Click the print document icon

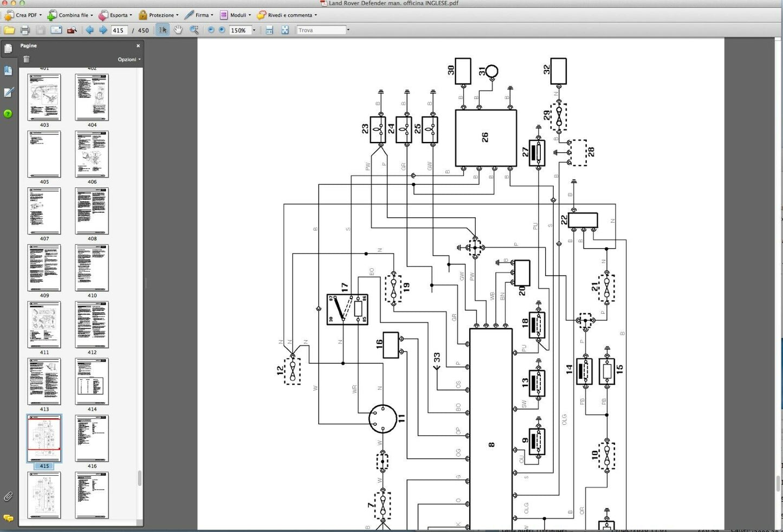click(25, 30)
